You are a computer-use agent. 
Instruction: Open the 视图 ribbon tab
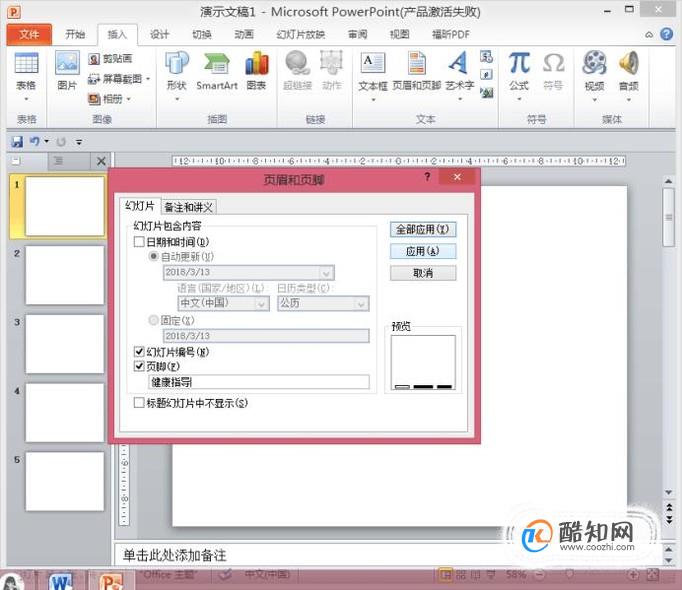(x=399, y=34)
